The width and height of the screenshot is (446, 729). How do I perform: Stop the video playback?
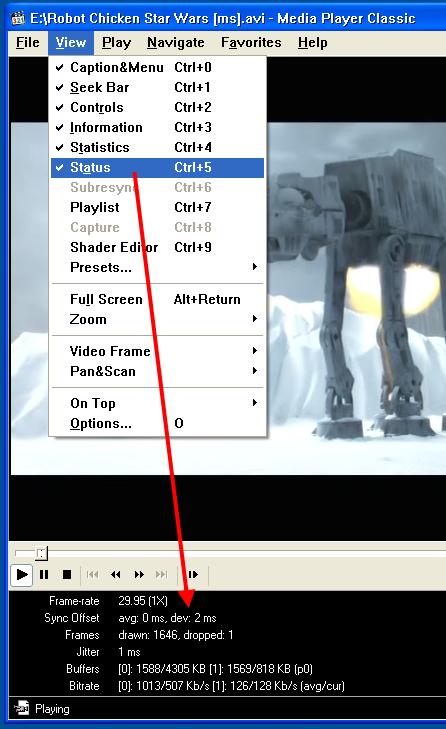tap(67, 575)
